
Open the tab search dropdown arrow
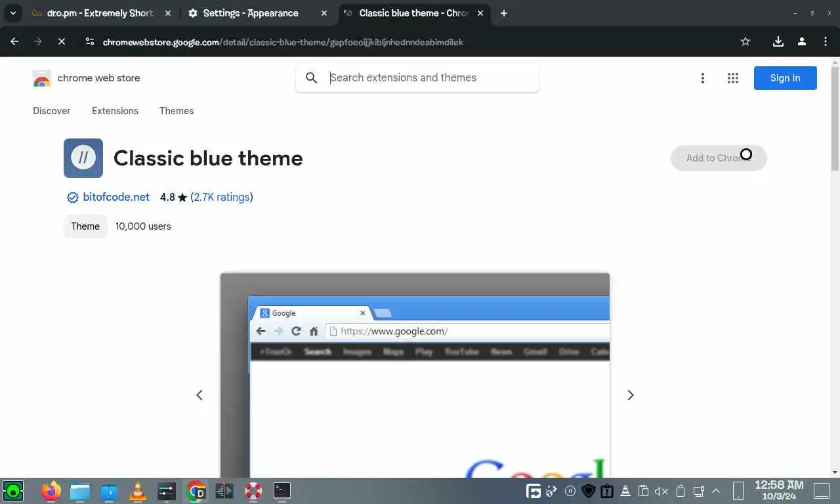(12, 13)
